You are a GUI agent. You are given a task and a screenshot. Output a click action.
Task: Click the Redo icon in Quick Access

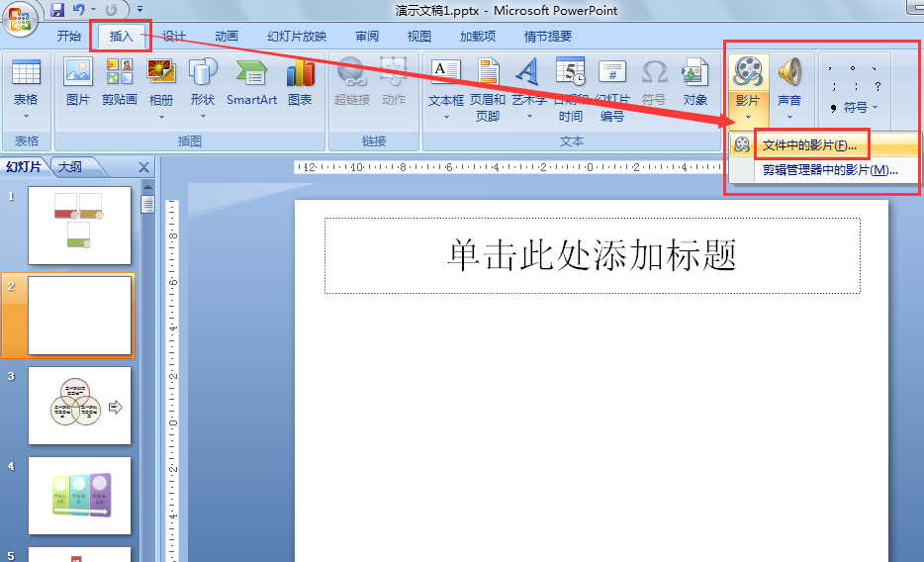[x=111, y=10]
